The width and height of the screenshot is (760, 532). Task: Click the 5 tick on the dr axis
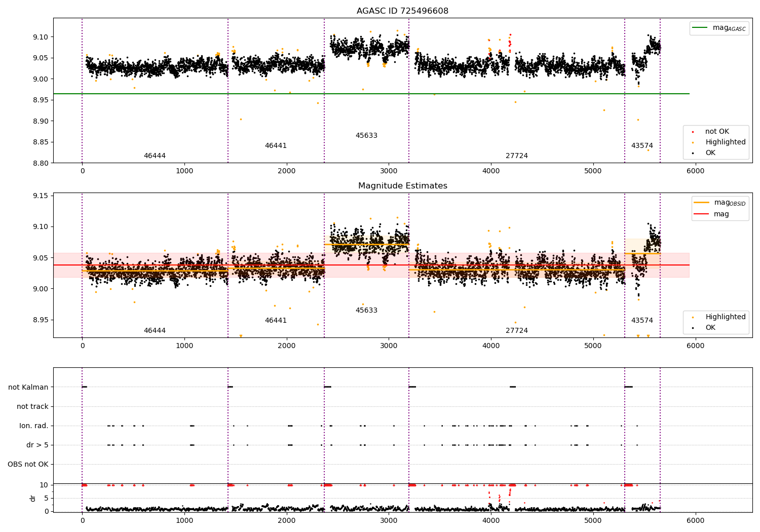(x=47, y=498)
